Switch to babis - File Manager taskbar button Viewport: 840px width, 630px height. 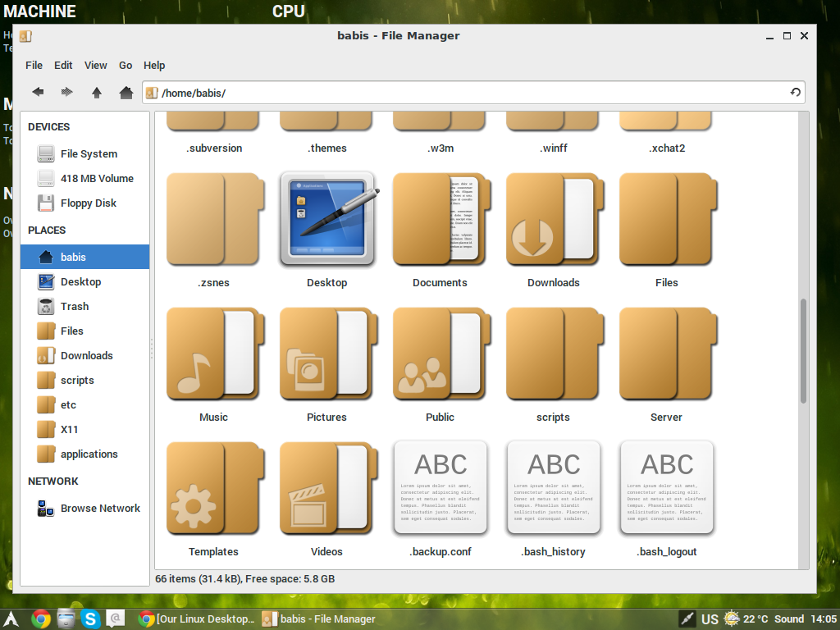[x=319, y=619]
